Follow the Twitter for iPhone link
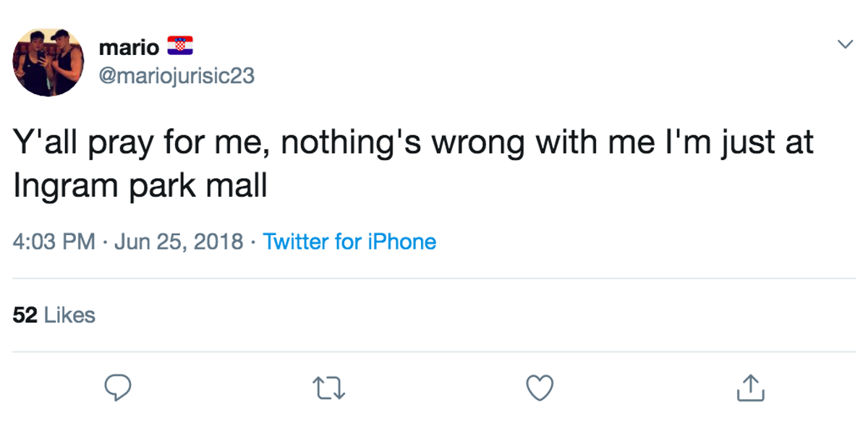The image size is (868, 421). click(350, 242)
